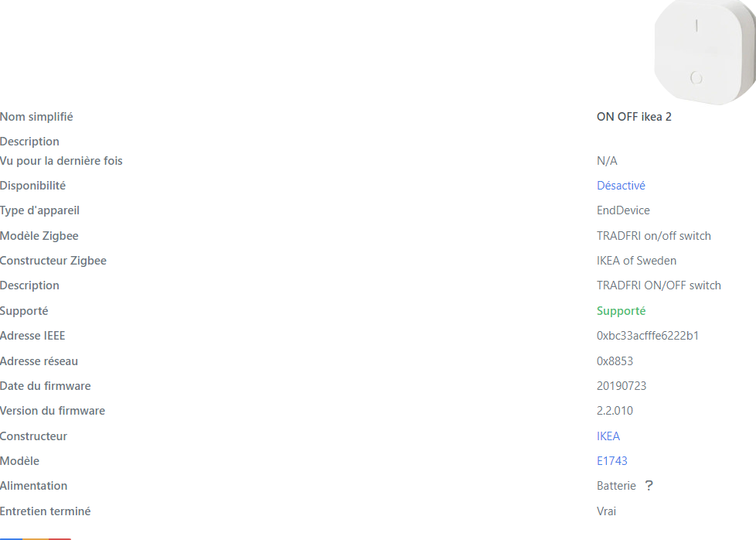
Task: Open the IKEA manufacturer link
Action: (x=608, y=436)
